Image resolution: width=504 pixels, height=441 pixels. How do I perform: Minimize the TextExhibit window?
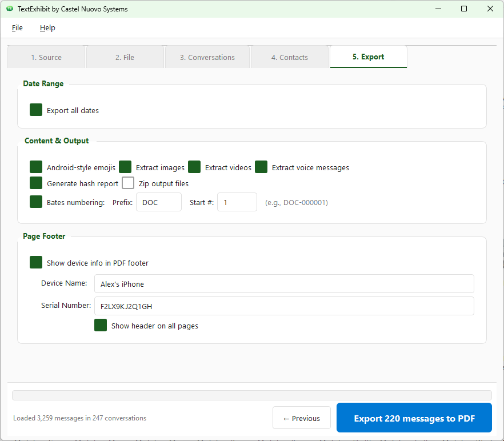point(438,9)
